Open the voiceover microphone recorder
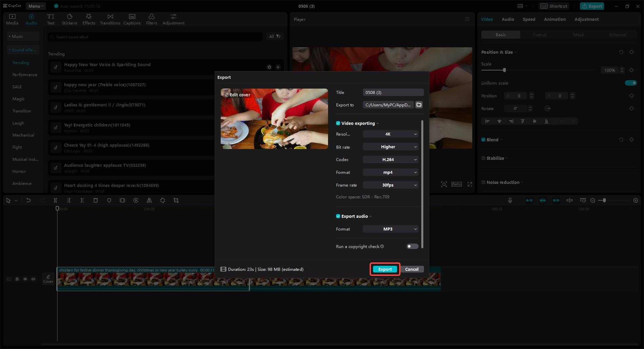The image size is (644, 349). tap(510, 200)
